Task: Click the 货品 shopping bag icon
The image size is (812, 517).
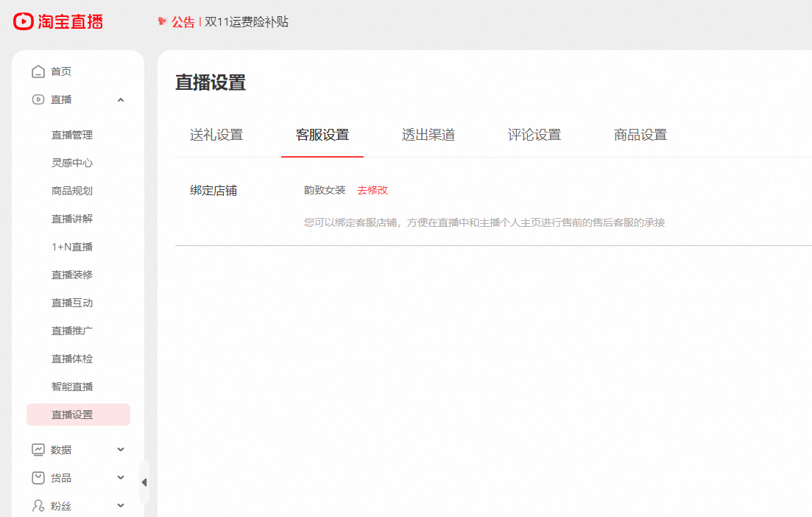Action: (x=38, y=478)
